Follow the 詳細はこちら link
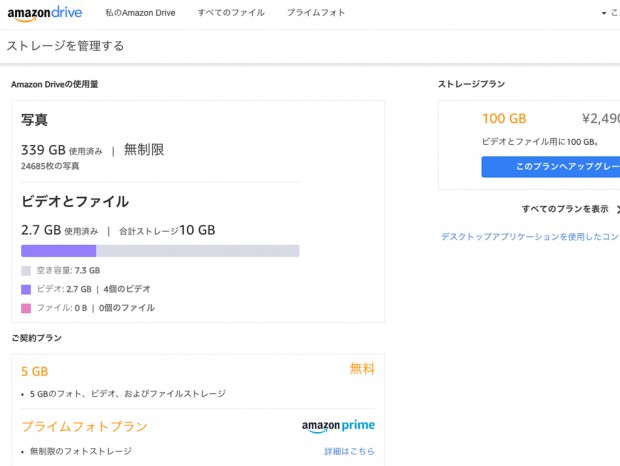The image size is (620, 466). (349, 451)
